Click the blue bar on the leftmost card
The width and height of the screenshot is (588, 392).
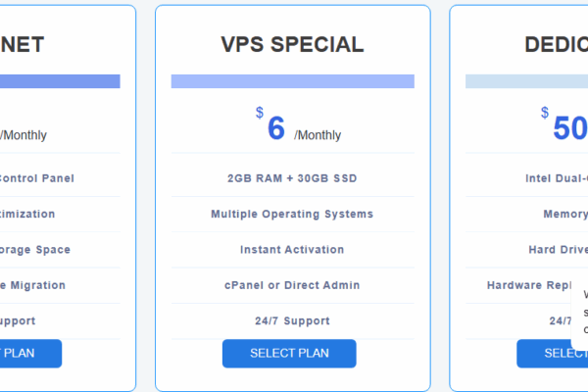[60, 81]
